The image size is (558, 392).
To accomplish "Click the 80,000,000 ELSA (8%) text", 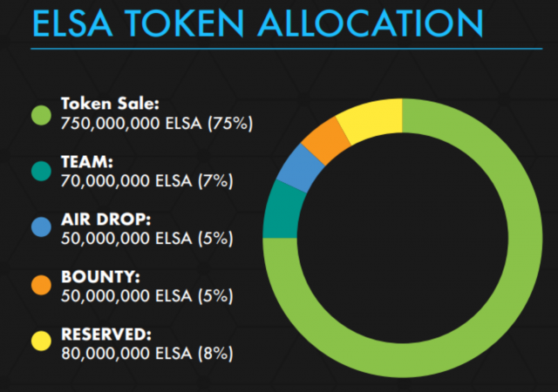I will click(147, 353).
